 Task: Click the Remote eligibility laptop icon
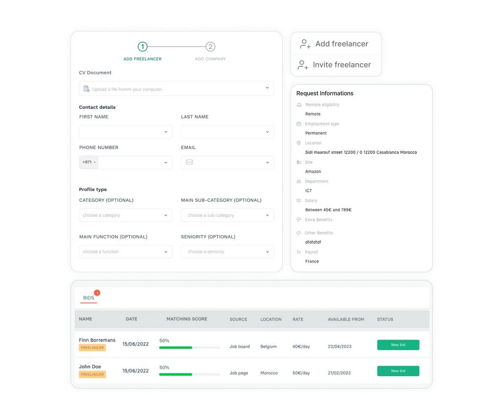(x=299, y=105)
